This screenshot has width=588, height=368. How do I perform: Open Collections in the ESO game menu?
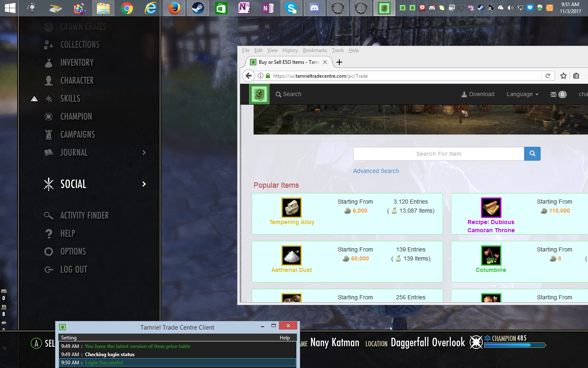[80, 45]
